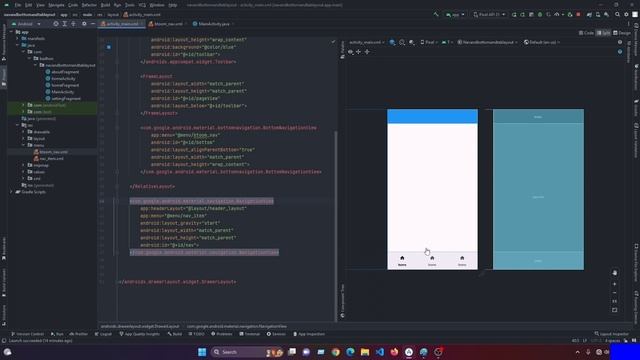Click the gutter marker beside background color line
640x360 pixels.
click(109, 47)
